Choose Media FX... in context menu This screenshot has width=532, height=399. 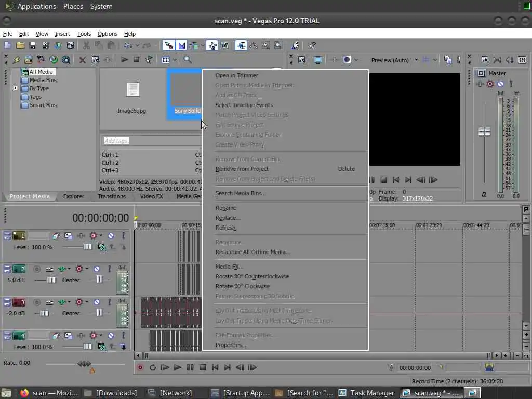(229, 267)
